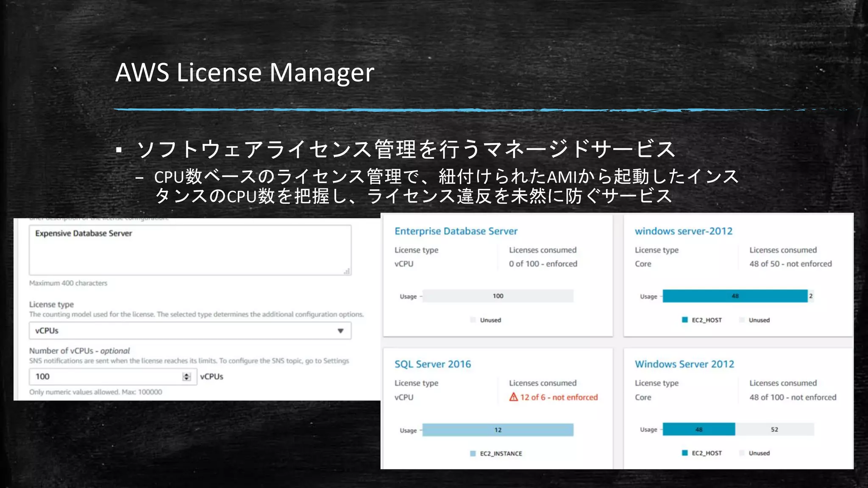
Task: Click the Unused legend swatch in Windows Server 2012
Action: 742,453
